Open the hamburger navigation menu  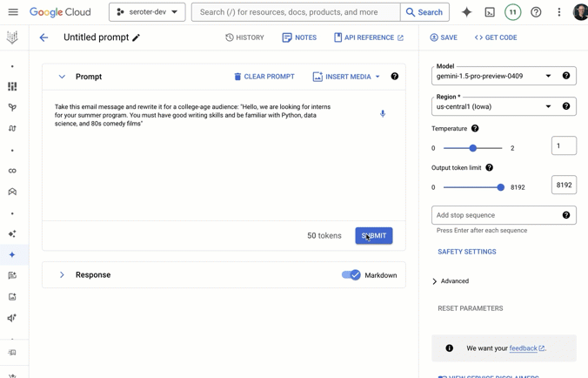point(12,12)
